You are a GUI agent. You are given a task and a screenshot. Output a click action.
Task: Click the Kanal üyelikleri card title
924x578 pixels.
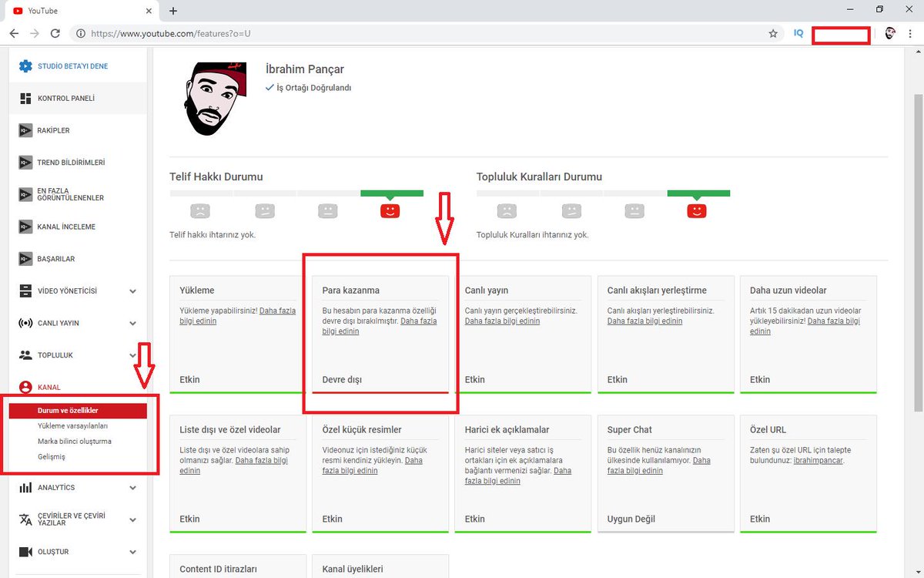pos(353,570)
